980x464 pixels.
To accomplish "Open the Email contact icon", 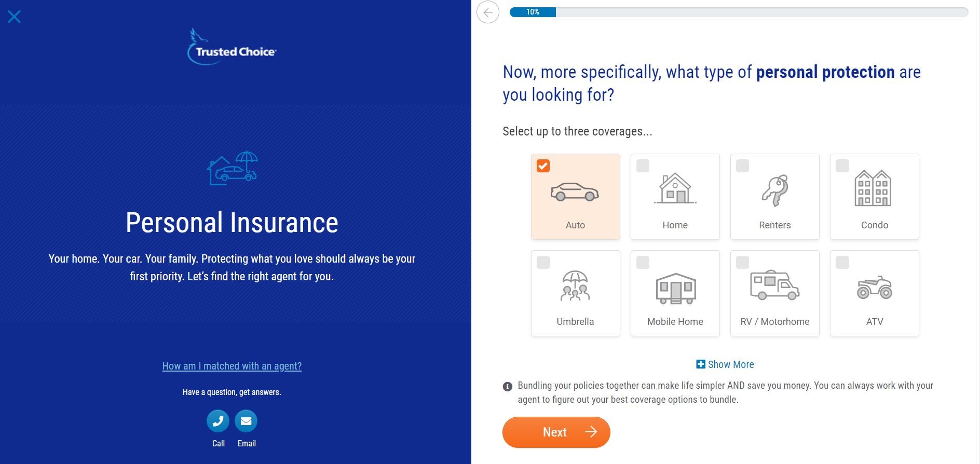I will [x=246, y=421].
